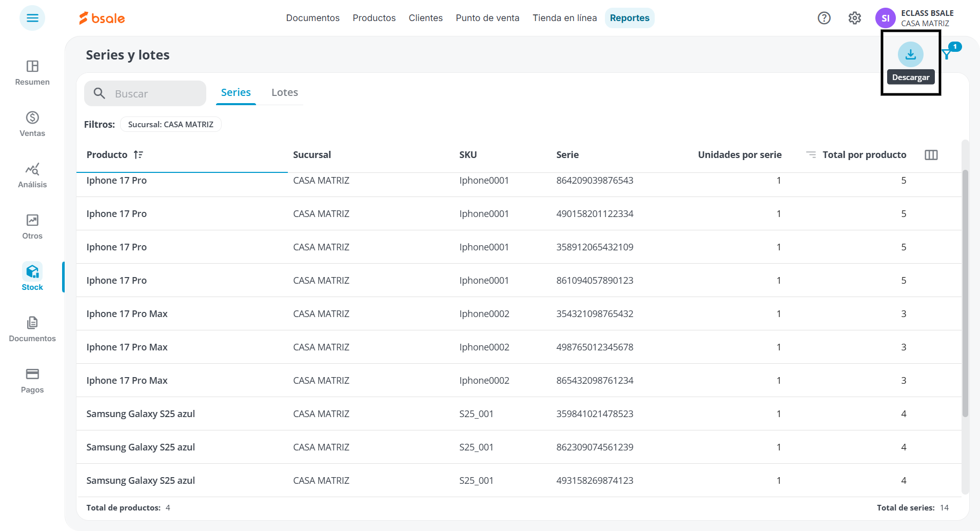Open the hamburger menu button
This screenshot has height=531, width=980.
click(32, 18)
